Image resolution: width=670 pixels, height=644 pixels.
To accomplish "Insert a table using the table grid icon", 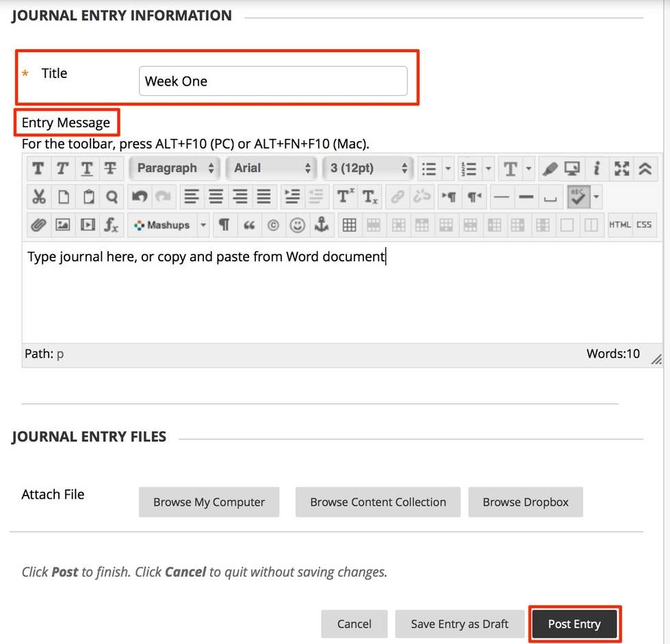I will tap(349, 224).
